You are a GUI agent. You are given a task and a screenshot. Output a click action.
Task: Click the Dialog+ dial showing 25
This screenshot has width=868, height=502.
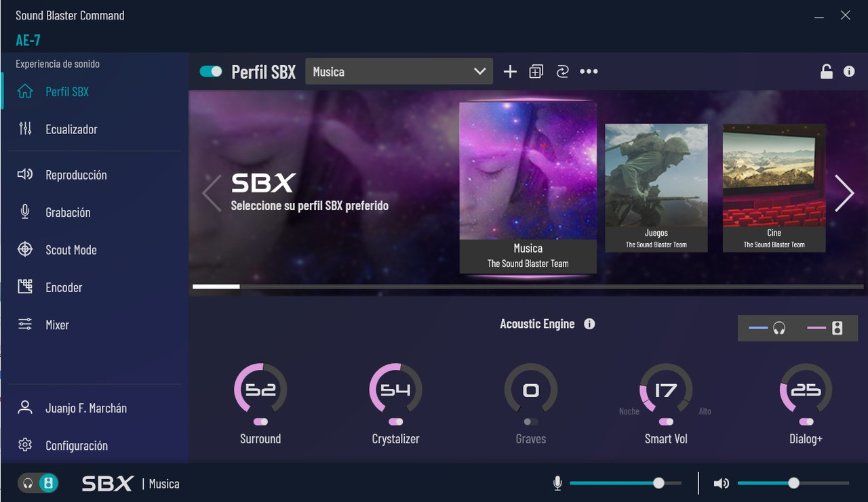806,390
